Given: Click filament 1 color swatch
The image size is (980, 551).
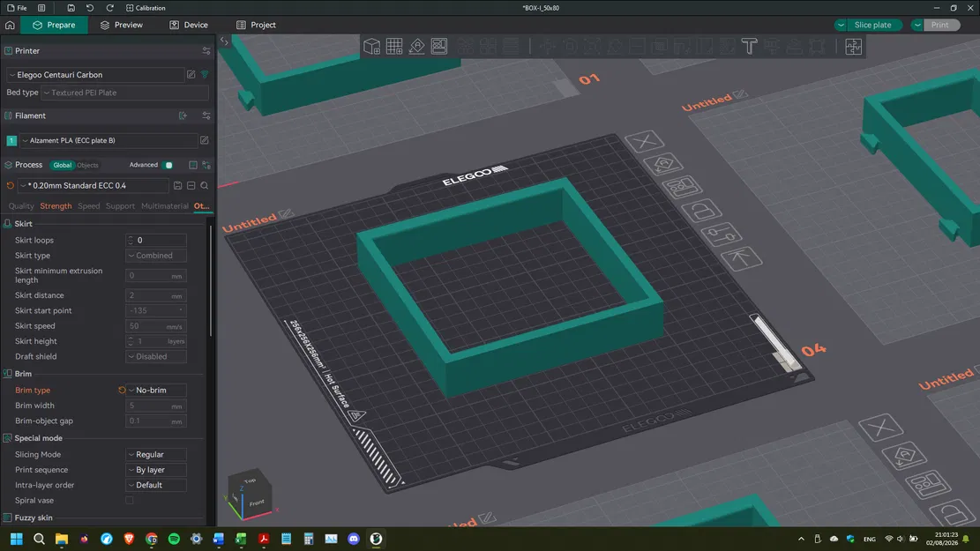Looking at the screenshot, I should point(11,140).
